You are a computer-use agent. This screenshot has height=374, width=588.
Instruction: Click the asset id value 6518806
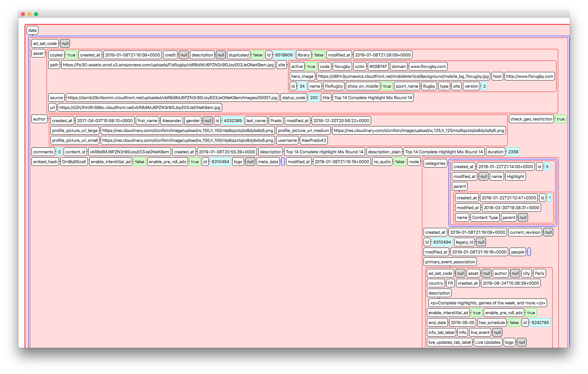pyautogui.click(x=284, y=55)
